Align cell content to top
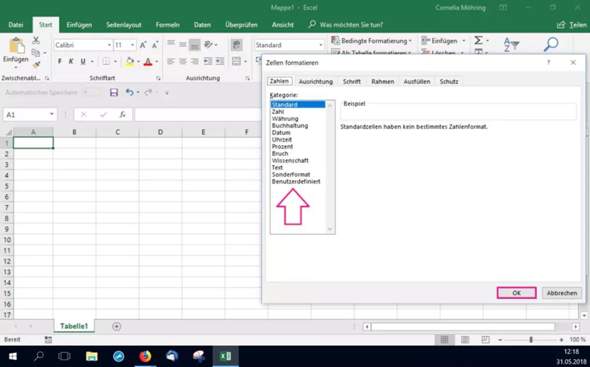 click(x=171, y=44)
